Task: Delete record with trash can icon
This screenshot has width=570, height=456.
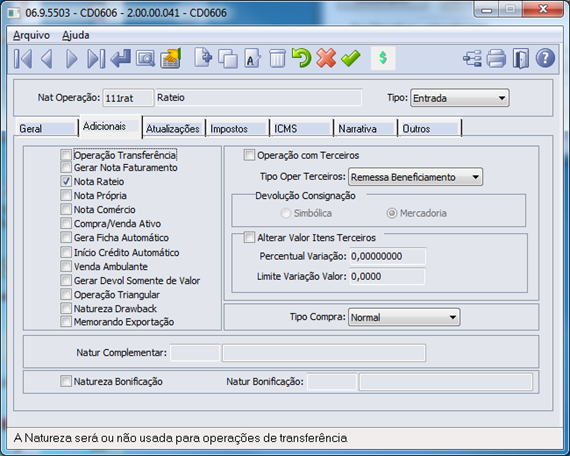Action: pos(277,59)
